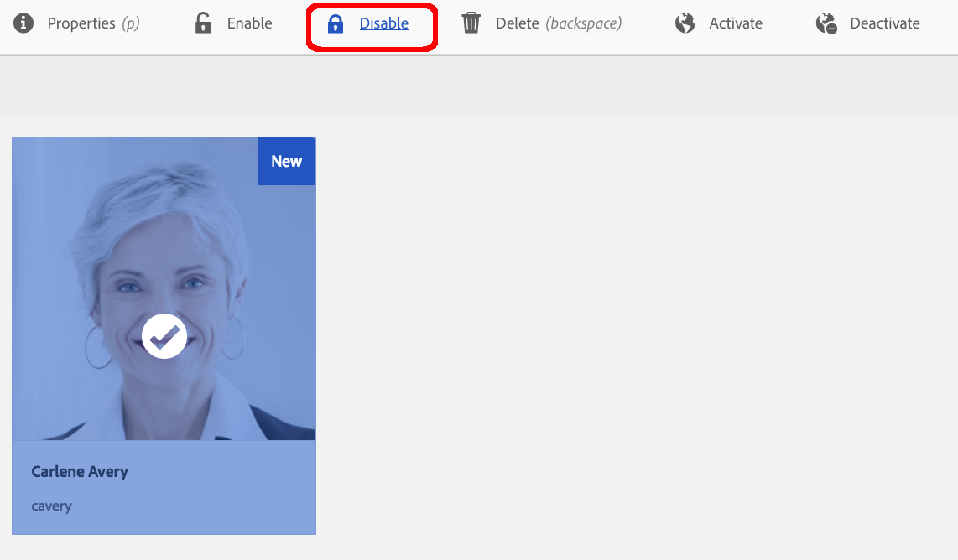This screenshot has height=560, width=958.
Task: Click the Activate action label
Action: 735,23
